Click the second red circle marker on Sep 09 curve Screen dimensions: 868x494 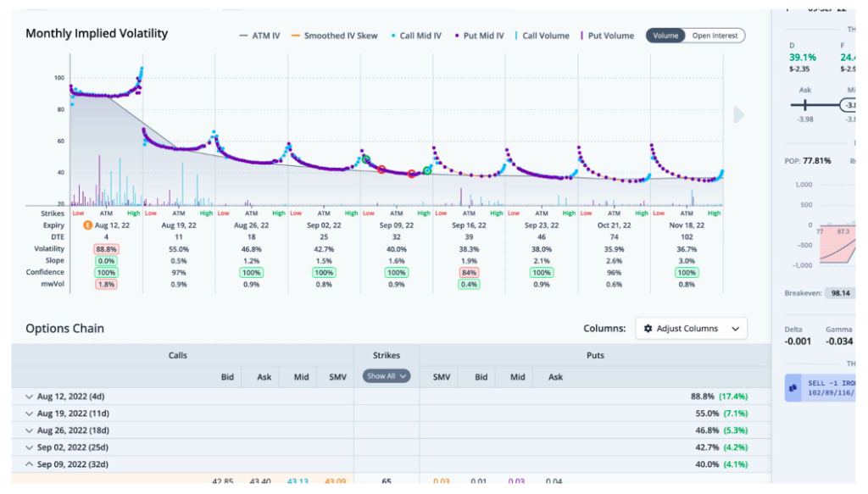pyautogui.click(x=411, y=175)
